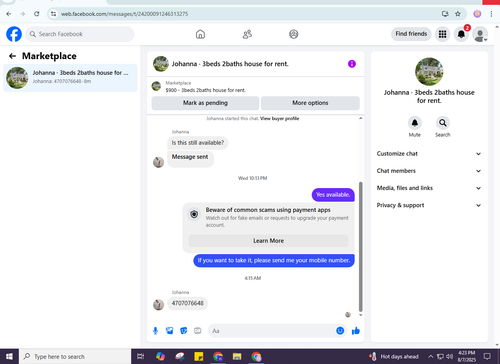
Task: Click the chat scroll-up arrow
Action: (x=360, y=118)
